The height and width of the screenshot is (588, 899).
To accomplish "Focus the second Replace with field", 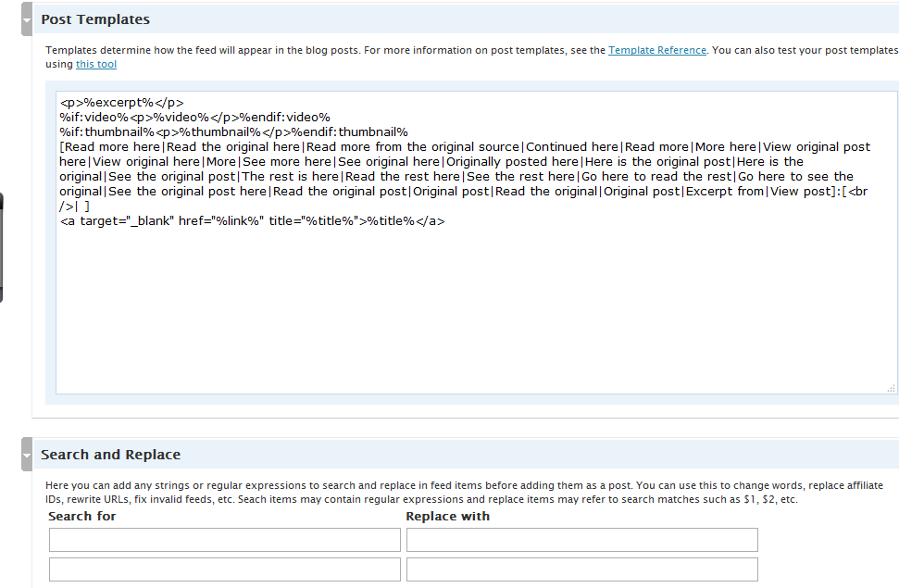I will click(582, 569).
